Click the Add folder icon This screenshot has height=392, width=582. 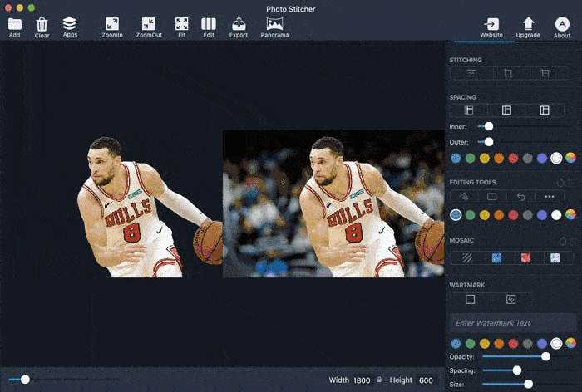click(x=14, y=24)
